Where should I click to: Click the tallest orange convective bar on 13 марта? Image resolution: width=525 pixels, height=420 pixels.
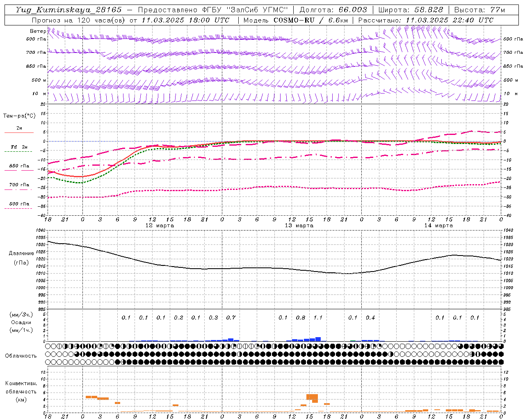pyautogui.click(x=315, y=398)
